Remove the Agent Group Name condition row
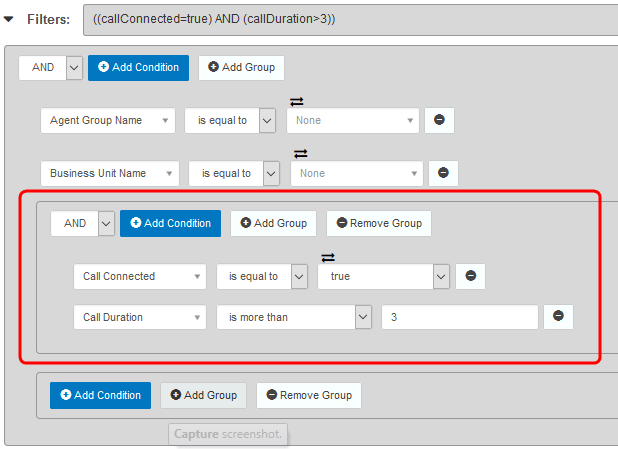 point(439,120)
